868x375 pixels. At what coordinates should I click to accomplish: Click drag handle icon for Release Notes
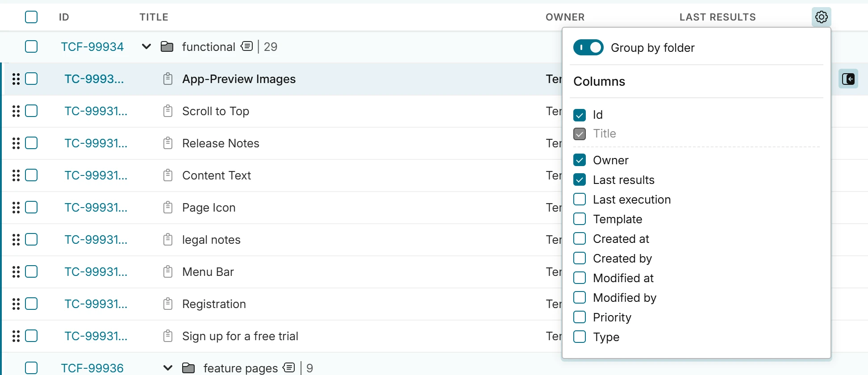16,143
